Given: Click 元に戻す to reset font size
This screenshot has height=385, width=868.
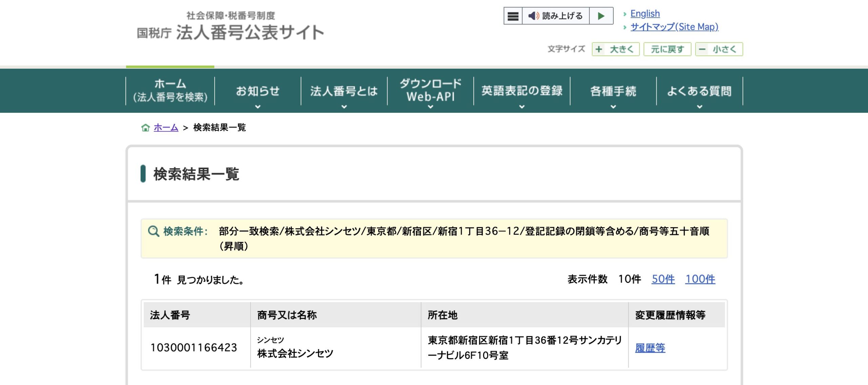Looking at the screenshot, I should [x=667, y=49].
